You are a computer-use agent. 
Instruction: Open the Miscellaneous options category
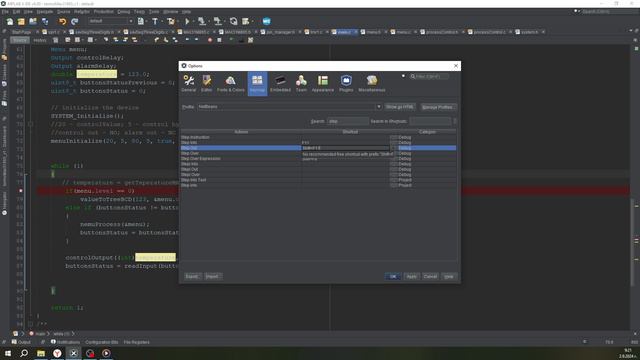[x=372, y=84]
